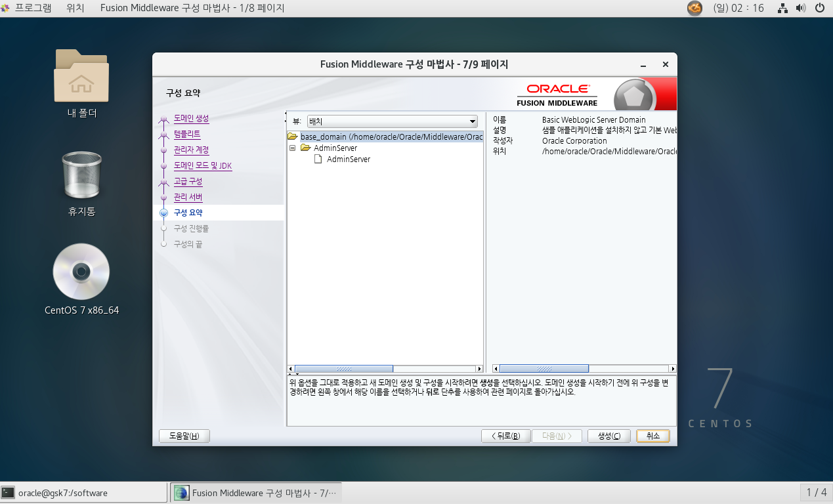Go to the 도메인 모드 및 JDK step
833x504 pixels.
click(x=203, y=165)
